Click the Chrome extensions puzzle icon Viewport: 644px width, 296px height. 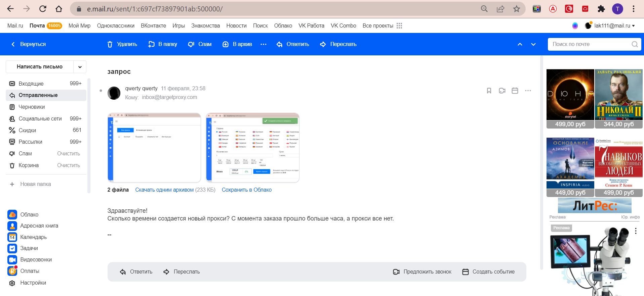[x=601, y=9]
